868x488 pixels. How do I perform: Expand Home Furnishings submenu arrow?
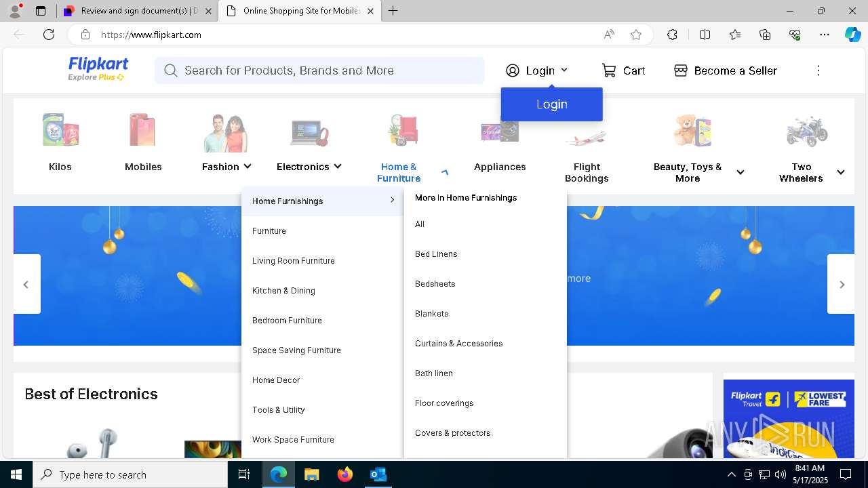point(392,200)
